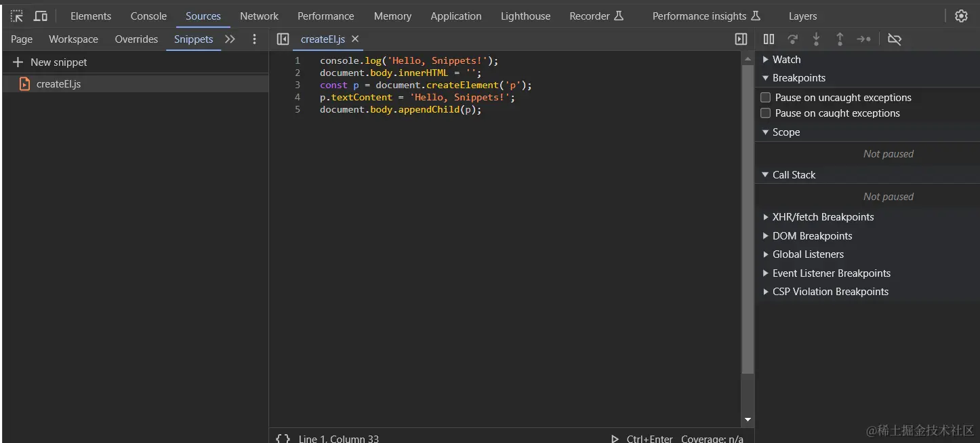The image size is (980, 443).
Task: Click the Performance insights flask icon
Action: coord(756,16)
